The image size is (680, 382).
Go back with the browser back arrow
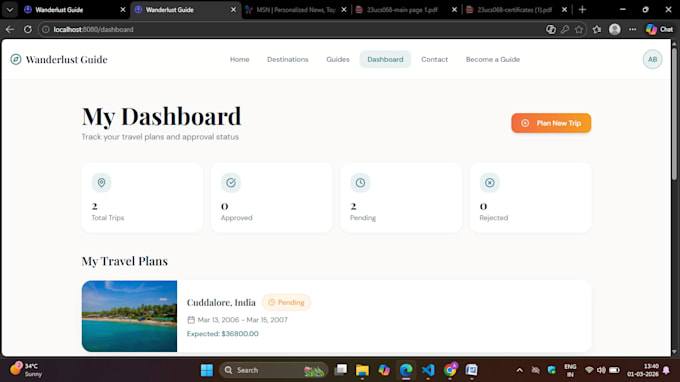pyautogui.click(x=10, y=29)
